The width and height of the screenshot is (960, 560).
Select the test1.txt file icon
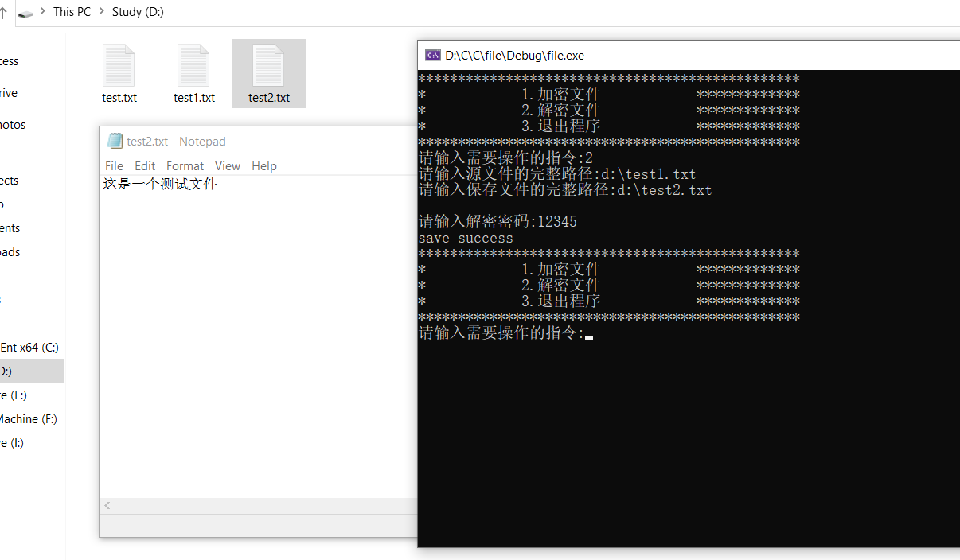coord(193,67)
